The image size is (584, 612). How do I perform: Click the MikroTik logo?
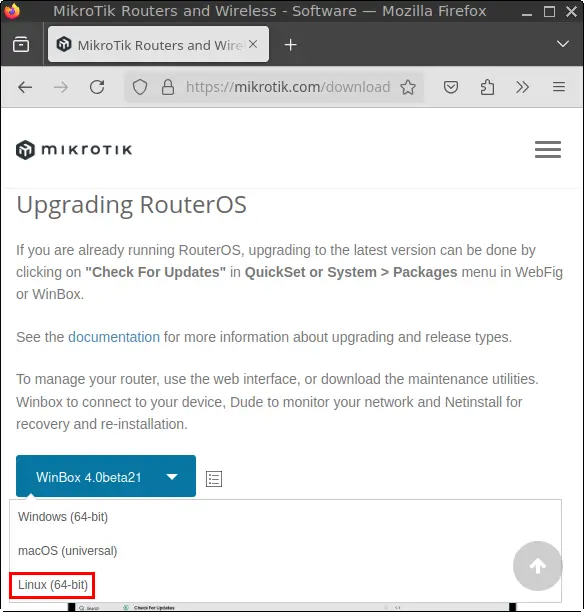[x=74, y=150]
